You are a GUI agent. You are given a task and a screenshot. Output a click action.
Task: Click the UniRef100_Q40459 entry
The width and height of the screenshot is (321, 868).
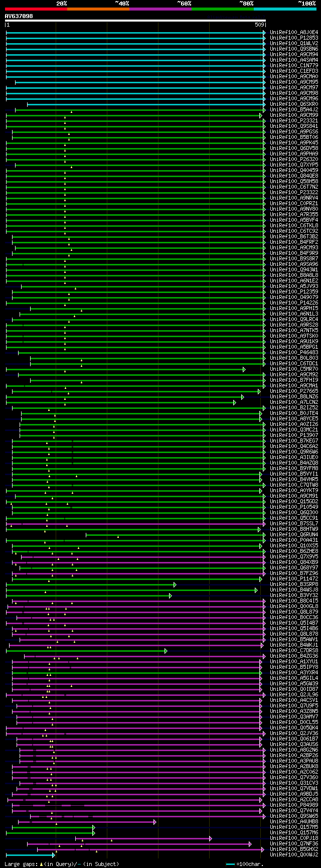point(294,171)
